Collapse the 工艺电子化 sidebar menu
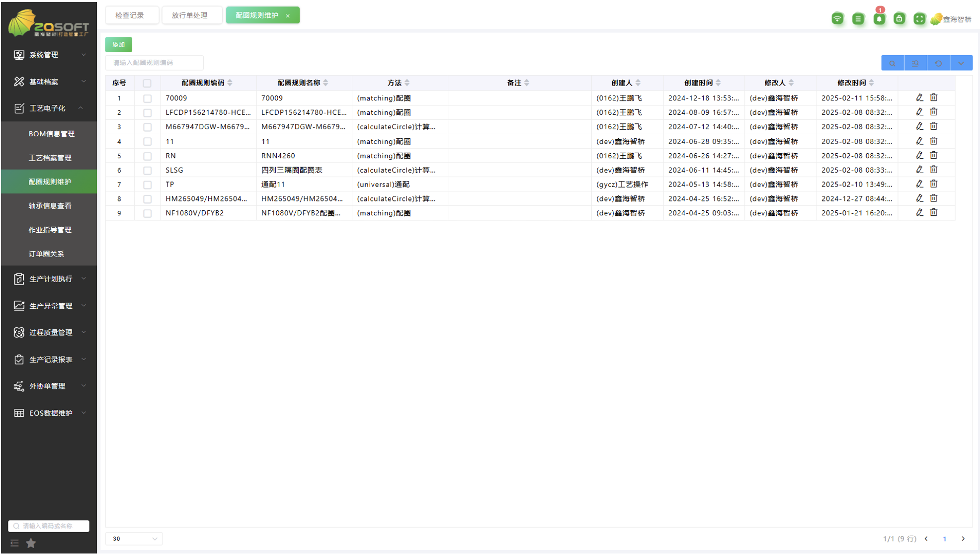The image size is (980, 554). click(x=49, y=108)
